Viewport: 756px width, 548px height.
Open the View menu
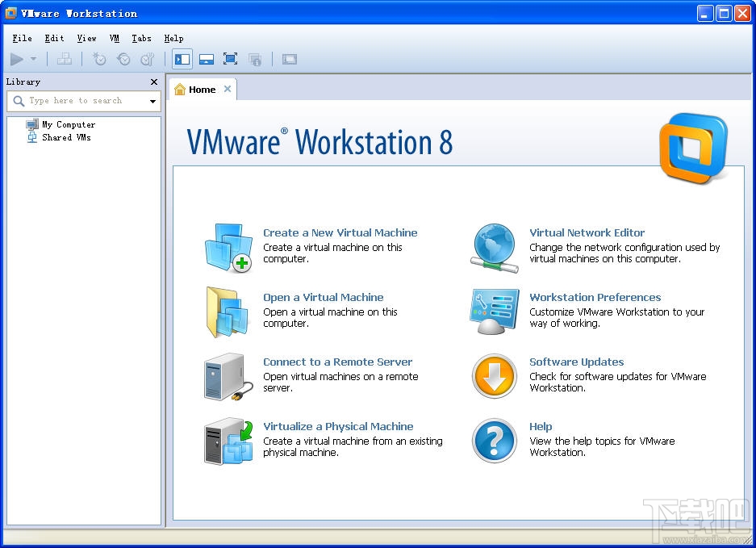87,38
